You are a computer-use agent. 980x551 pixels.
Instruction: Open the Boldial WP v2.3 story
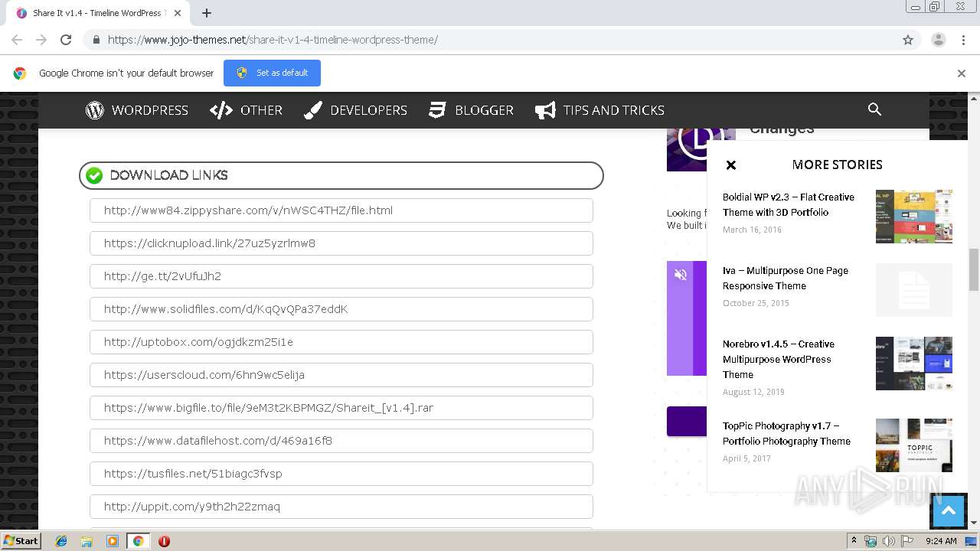789,204
